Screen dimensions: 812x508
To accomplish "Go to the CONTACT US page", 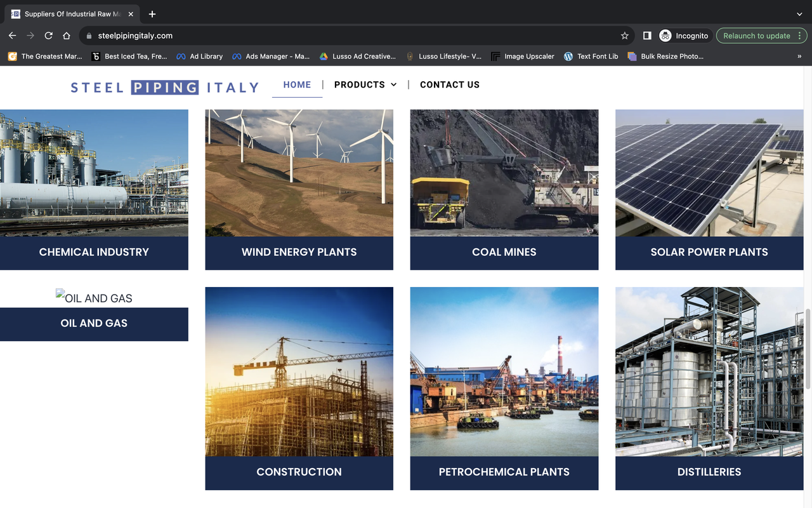I will point(450,84).
